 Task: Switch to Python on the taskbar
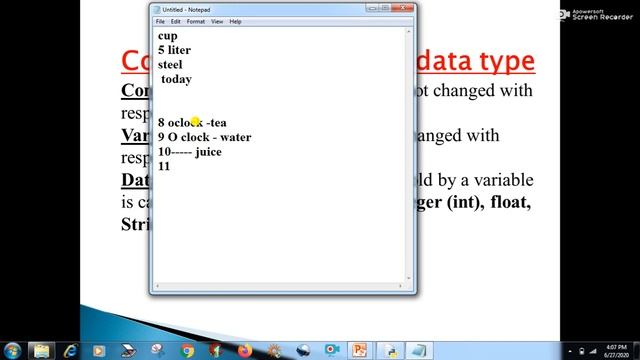[390, 351]
